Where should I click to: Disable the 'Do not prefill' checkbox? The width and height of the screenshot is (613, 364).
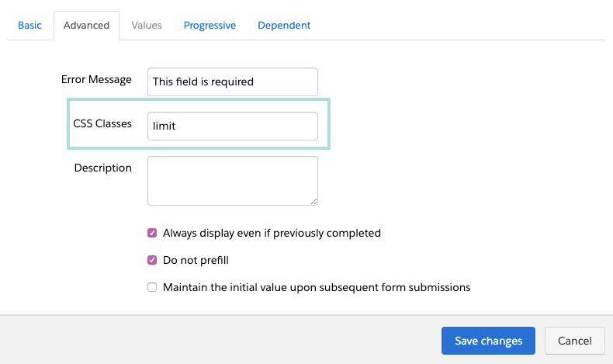(152, 260)
